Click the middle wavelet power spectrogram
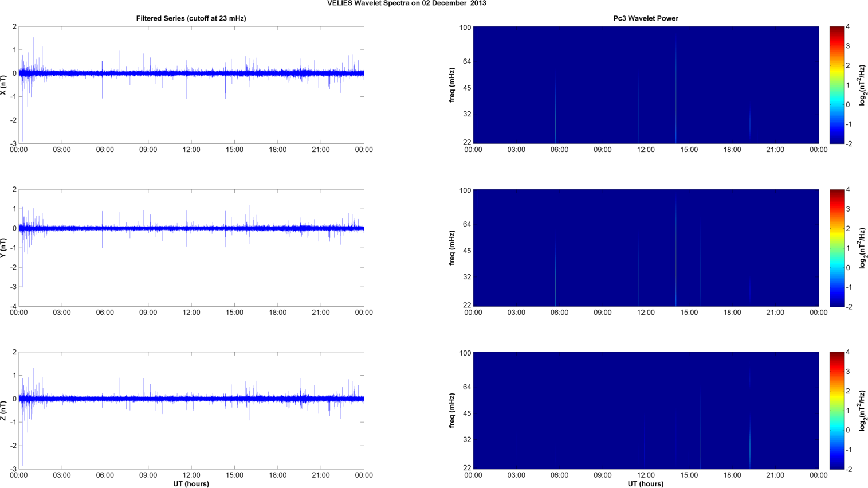The width and height of the screenshot is (868, 488). [x=646, y=248]
